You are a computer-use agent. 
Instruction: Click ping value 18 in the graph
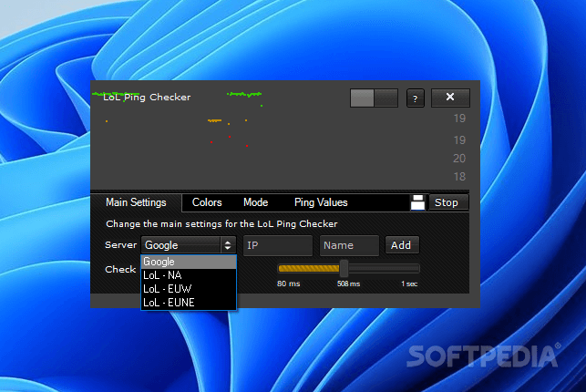click(459, 176)
